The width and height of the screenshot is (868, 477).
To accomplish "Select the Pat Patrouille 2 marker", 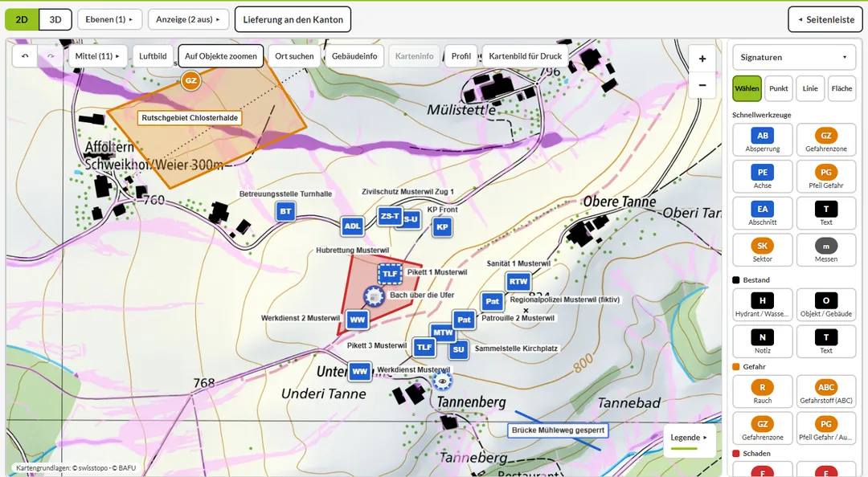I will (x=464, y=320).
